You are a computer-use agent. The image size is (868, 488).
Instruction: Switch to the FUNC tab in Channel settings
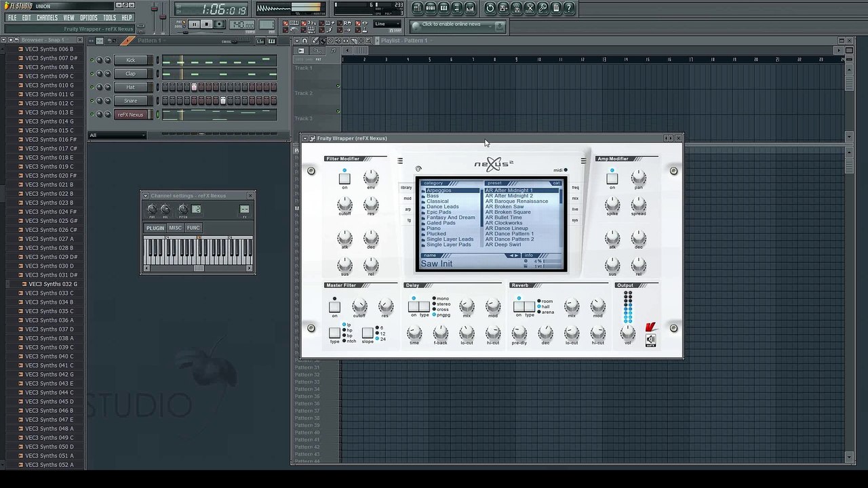pyautogui.click(x=193, y=228)
